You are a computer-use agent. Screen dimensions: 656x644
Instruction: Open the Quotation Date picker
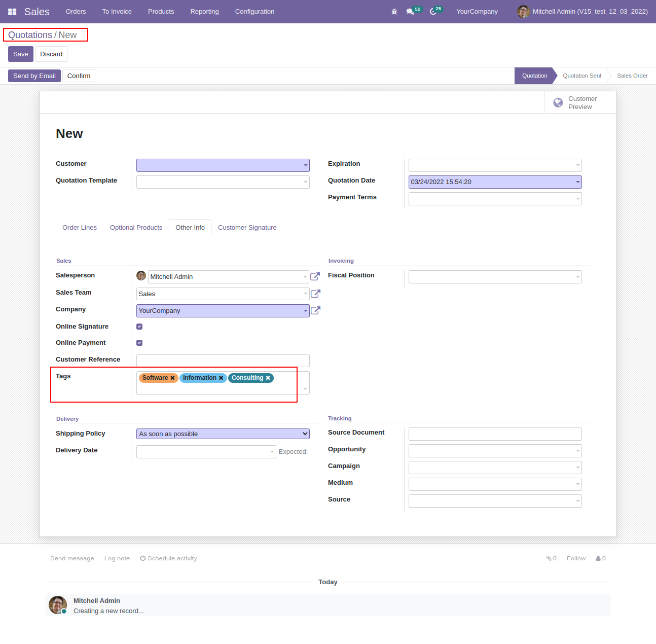click(578, 182)
